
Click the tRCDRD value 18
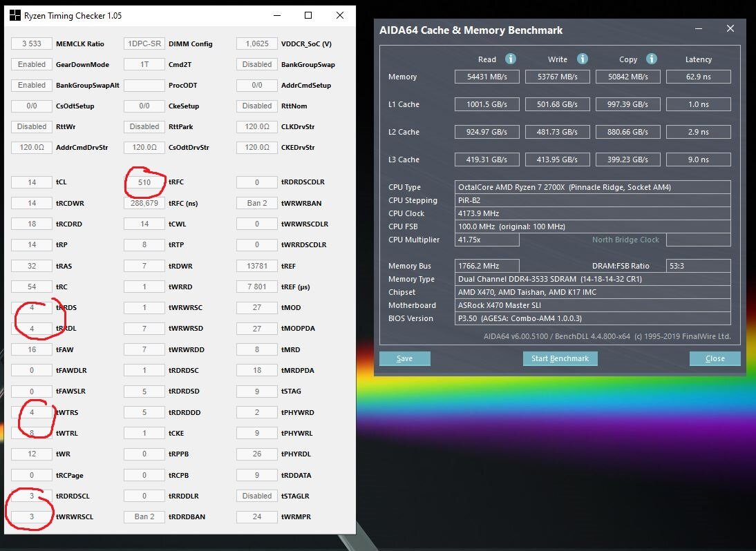click(32, 224)
